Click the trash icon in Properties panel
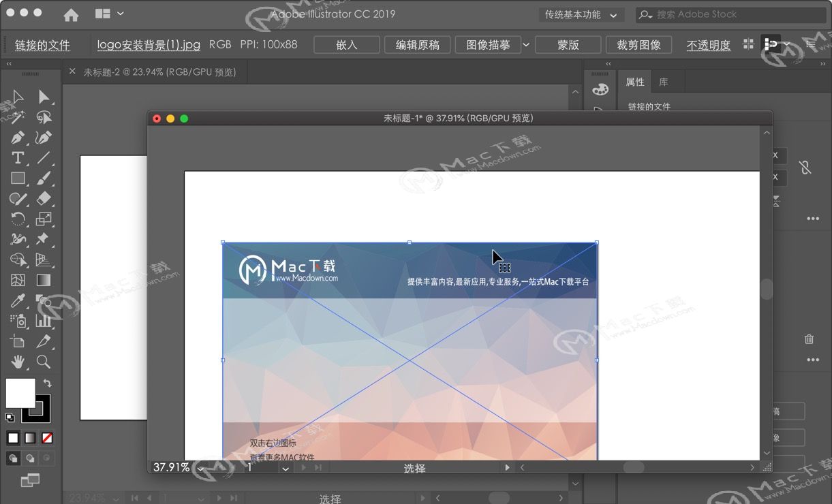Viewport: 832px width, 504px height. [809, 338]
